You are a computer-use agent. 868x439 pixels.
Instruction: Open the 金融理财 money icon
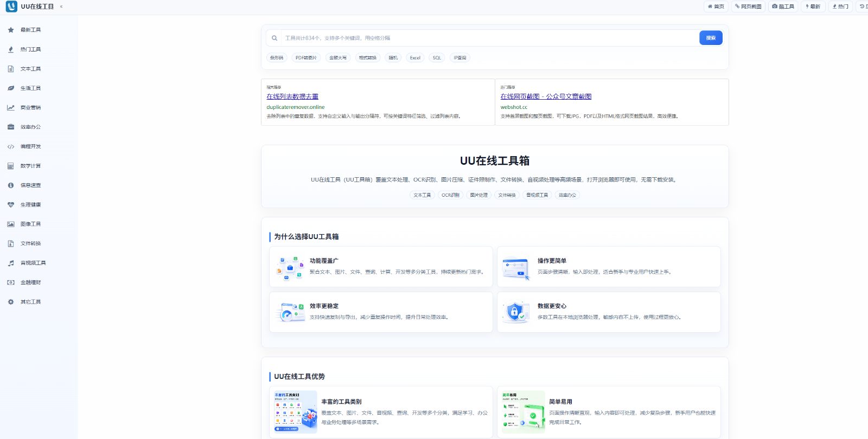coord(11,282)
